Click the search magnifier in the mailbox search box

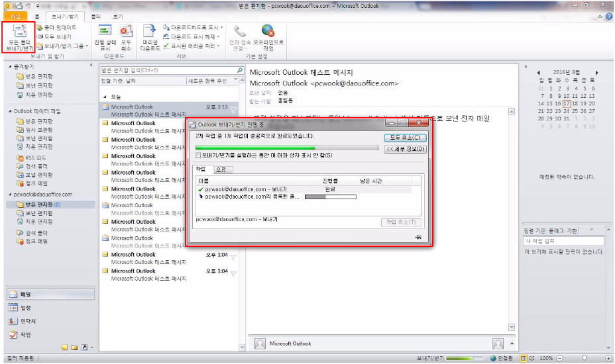click(240, 70)
